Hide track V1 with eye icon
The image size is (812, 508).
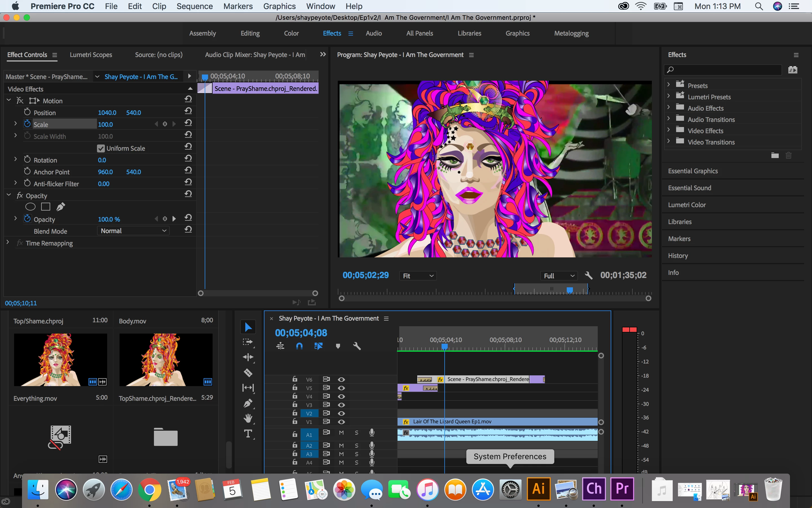click(x=341, y=422)
